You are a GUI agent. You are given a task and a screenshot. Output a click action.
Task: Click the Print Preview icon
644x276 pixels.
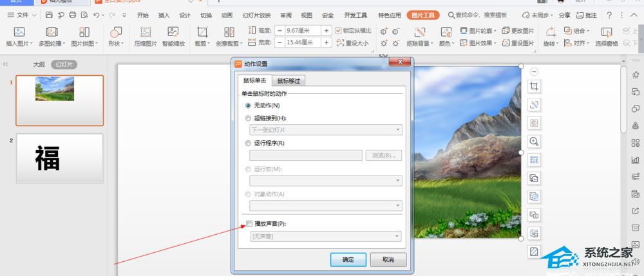click(x=84, y=15)
